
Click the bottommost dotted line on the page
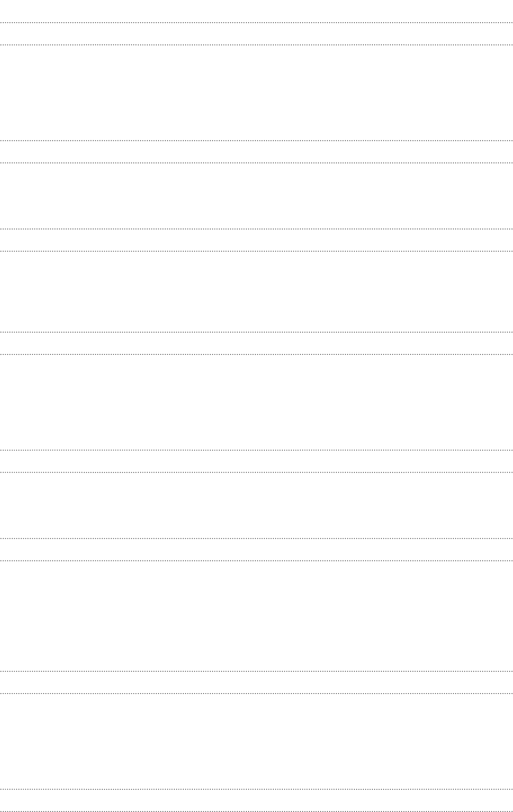click(x=256, y=811)
